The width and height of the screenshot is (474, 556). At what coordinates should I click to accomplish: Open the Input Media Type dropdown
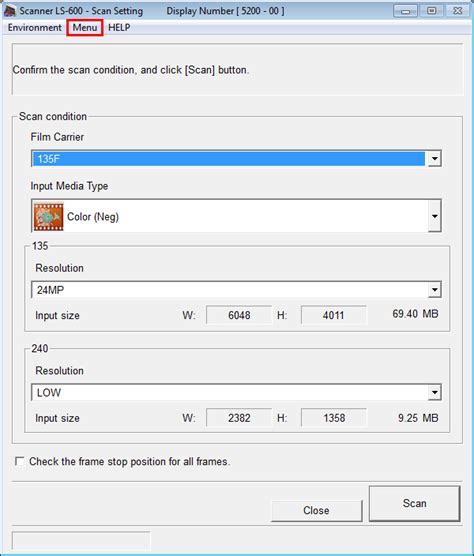pyautogui.click(x=236, y=216)
